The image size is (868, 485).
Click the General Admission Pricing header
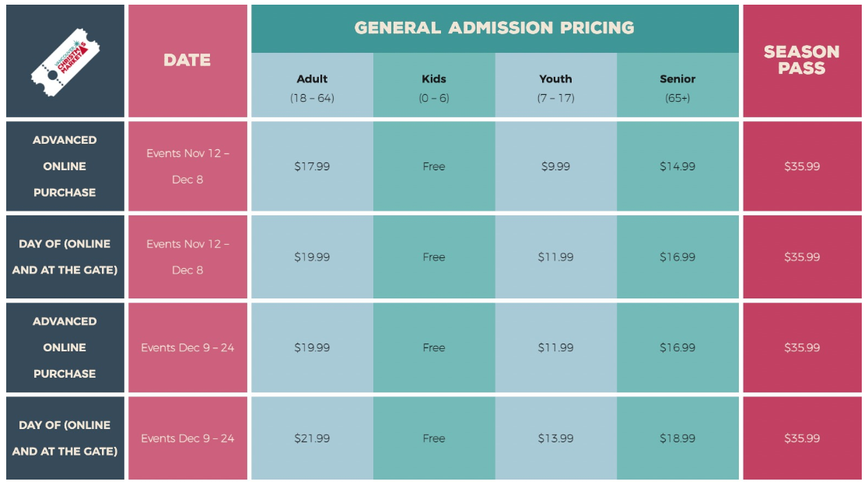click(495, 28)
